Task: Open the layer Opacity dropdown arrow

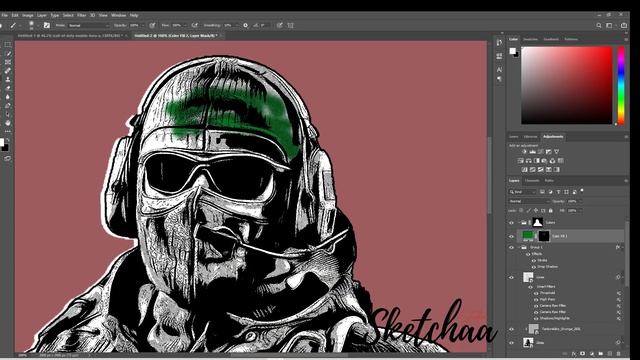Action: tap(580, 201)
